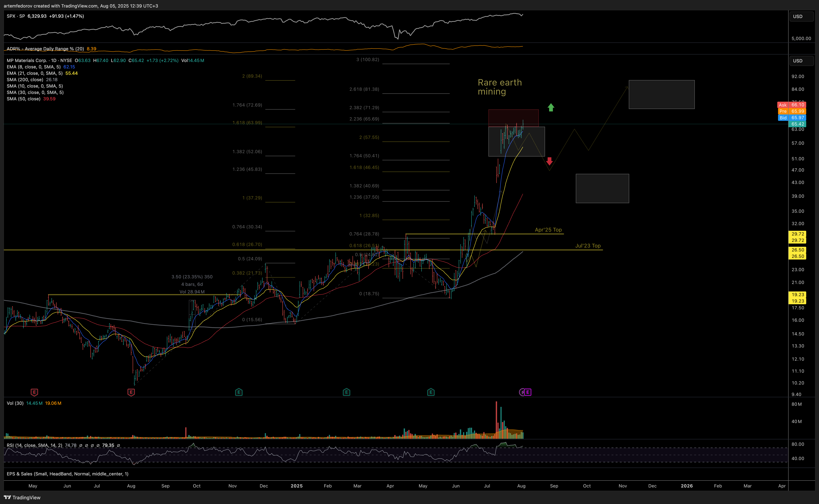Click the 1 (37.29) Fibonacci level label
Image resolution: width=819 pixels, height=504 pixels.
coord(252,198)
